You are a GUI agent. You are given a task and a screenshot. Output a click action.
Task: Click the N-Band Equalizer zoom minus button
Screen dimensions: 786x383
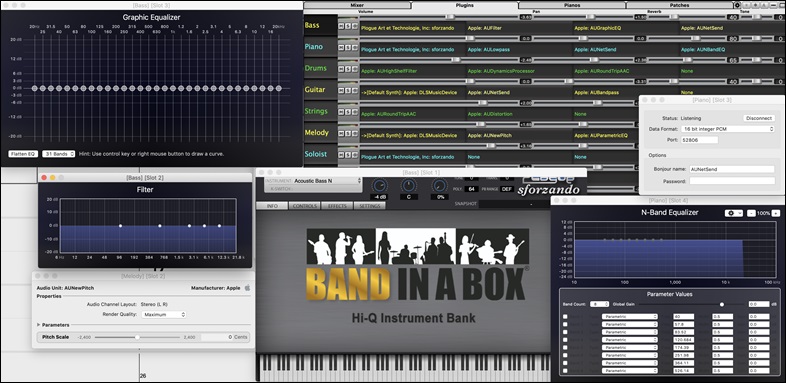pyautogui.click(x=751, y=213)
